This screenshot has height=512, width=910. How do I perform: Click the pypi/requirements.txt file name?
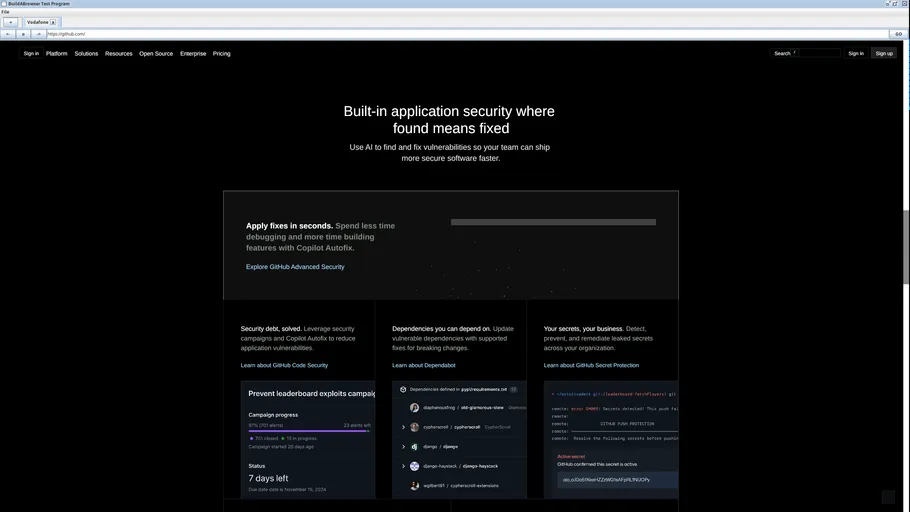tap(484, 390)
